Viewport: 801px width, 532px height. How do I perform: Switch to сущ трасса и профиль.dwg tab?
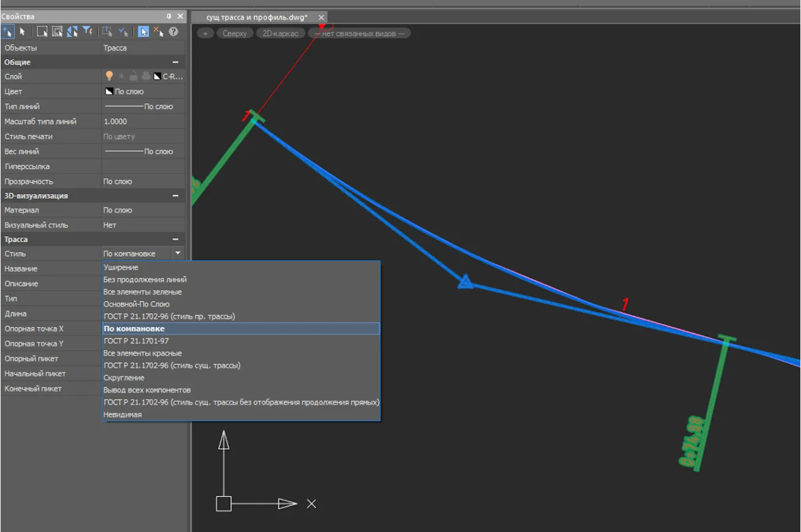(x=256, y=17)
